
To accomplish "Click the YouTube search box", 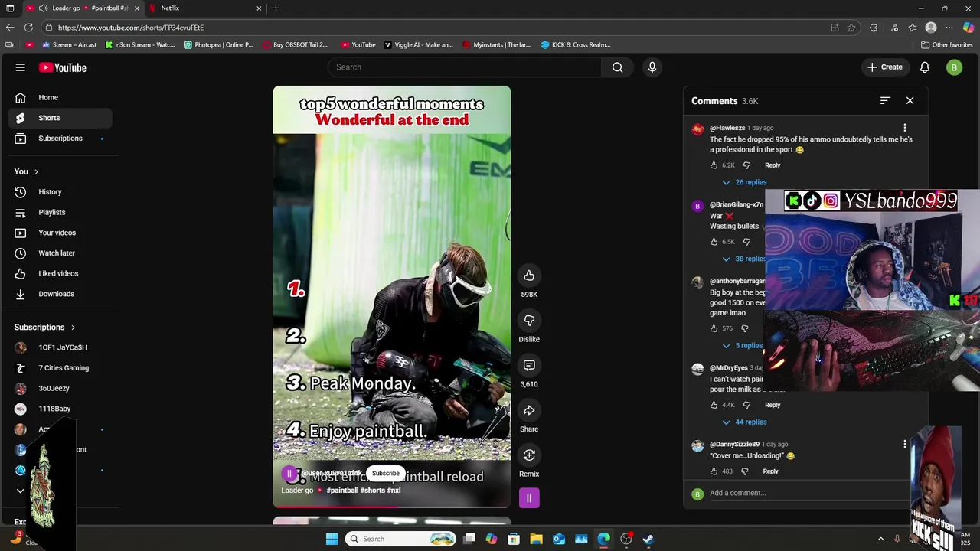I will (x=465, y=67).
